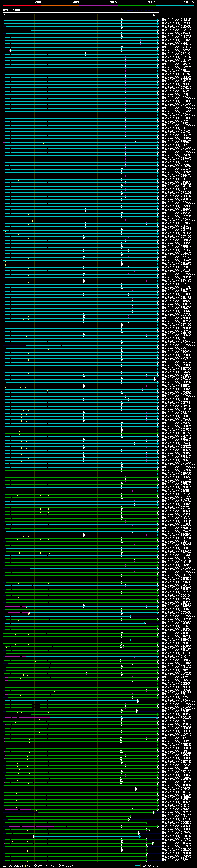Select hit label UniRef100_Q9W7I1
The width and height of the screenshot is (197, 868).
(x=177, y=128)
